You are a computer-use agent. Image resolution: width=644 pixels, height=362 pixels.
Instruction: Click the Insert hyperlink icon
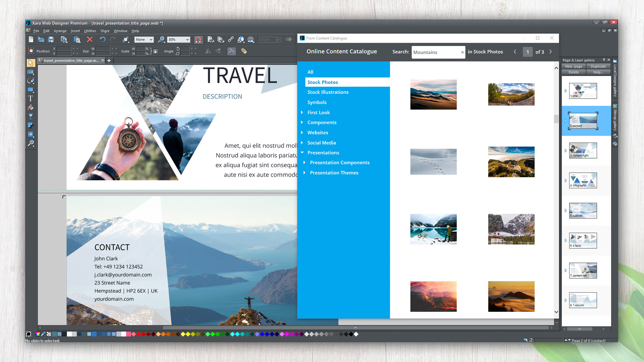230,40
